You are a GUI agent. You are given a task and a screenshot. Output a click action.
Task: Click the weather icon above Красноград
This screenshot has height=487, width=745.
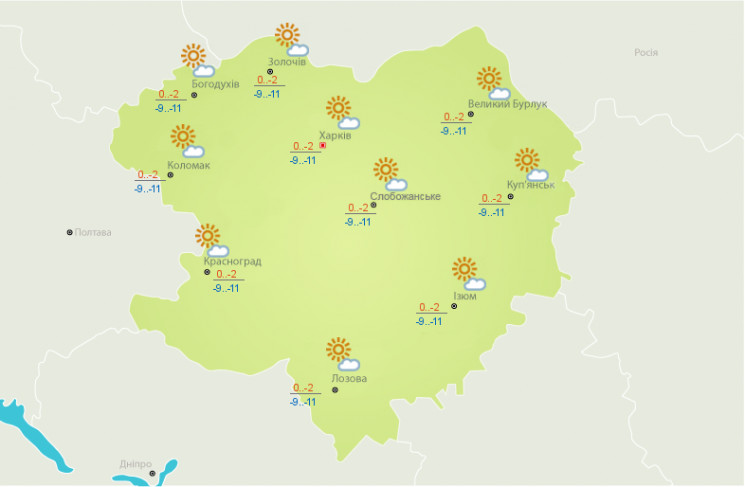(x=212, y=240)
